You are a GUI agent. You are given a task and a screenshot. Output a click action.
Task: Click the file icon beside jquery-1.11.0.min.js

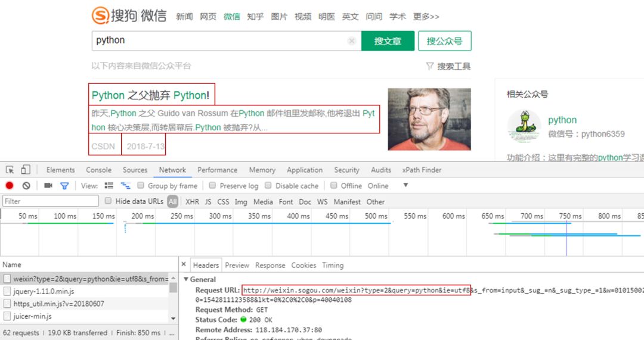coord(7,291)
